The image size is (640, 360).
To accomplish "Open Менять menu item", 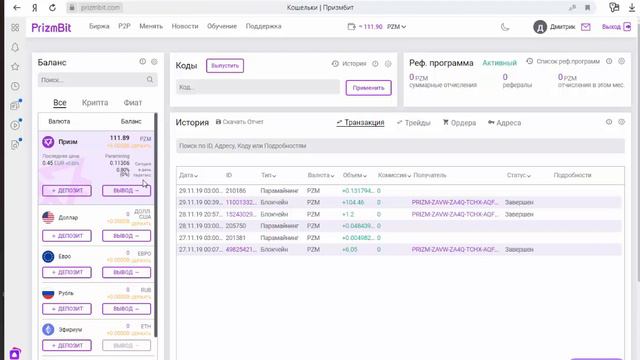I will [151, 26].
